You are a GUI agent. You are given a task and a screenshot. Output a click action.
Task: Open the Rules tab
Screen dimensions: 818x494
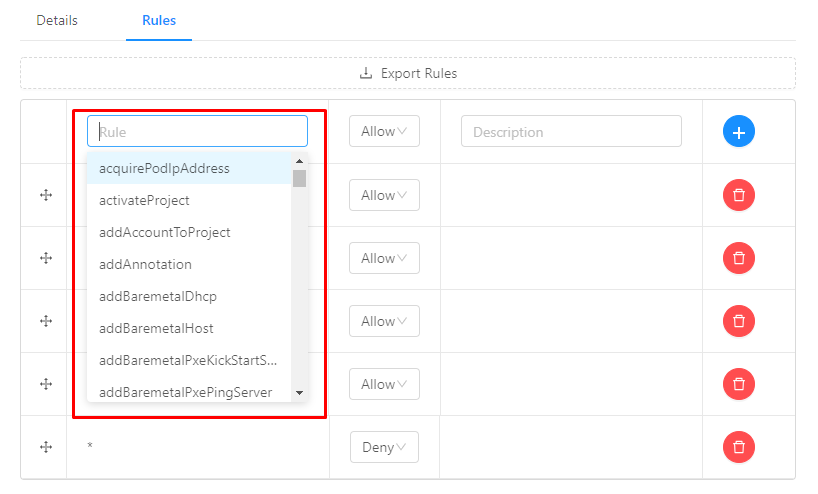(159, 20)
